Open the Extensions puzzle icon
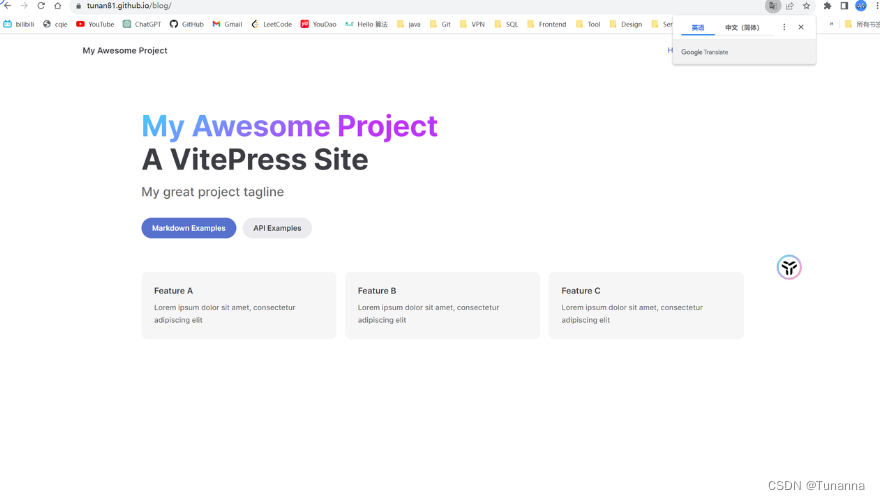The width and height of the screenshot is (880, 500). (827, 6)
